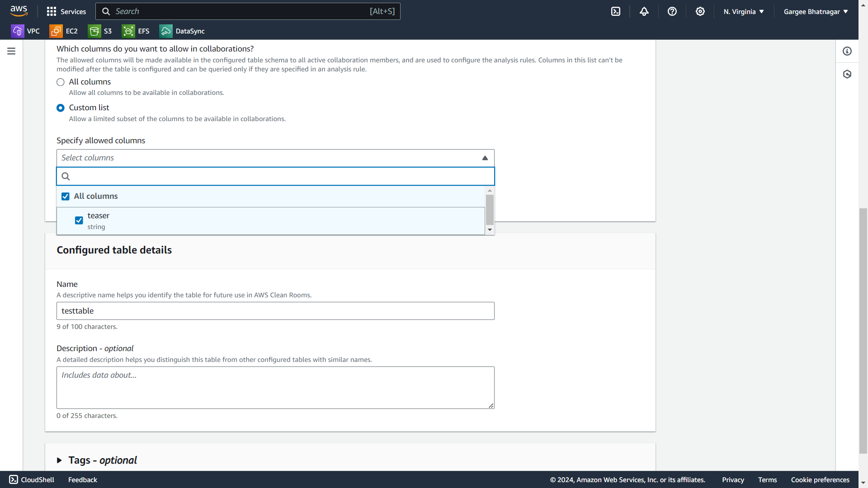Select the All columns radio option
Screen dimensions: 868x488
point(61,82)
